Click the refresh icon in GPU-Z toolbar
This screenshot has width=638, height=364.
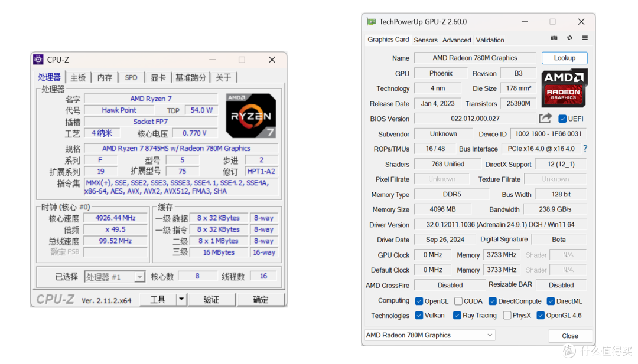(x=569, y=37)
